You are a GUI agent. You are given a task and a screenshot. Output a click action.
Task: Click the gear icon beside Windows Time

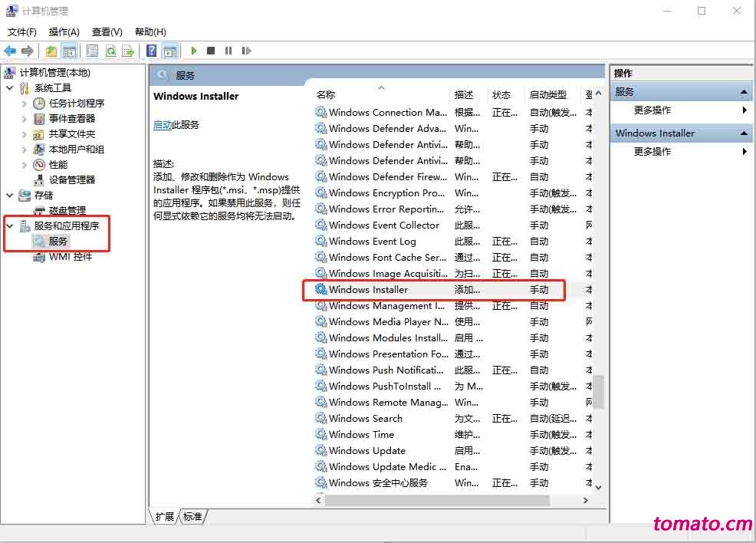(320, 435)
